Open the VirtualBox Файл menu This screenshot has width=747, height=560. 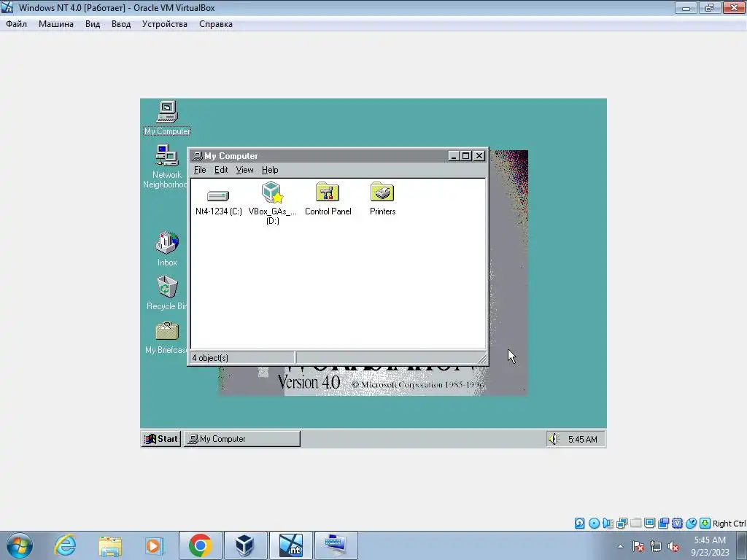pyautogui.click(x=16, y=24)
